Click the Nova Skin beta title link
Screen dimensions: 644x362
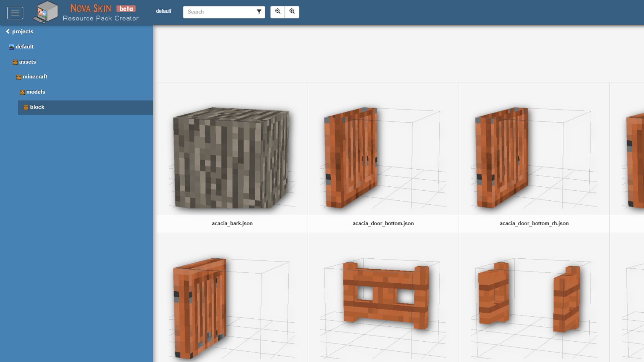[102, 8]
